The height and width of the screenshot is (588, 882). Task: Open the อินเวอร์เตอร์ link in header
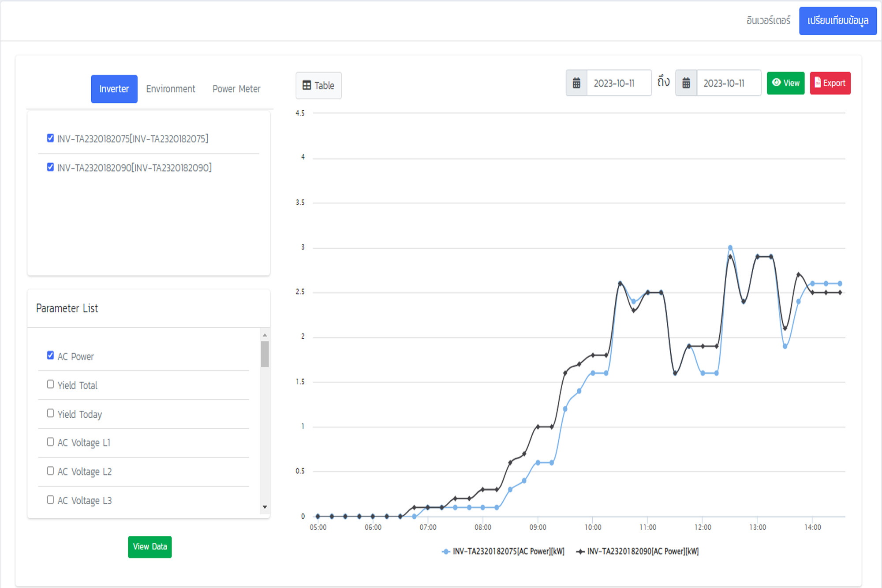[768, 21]
